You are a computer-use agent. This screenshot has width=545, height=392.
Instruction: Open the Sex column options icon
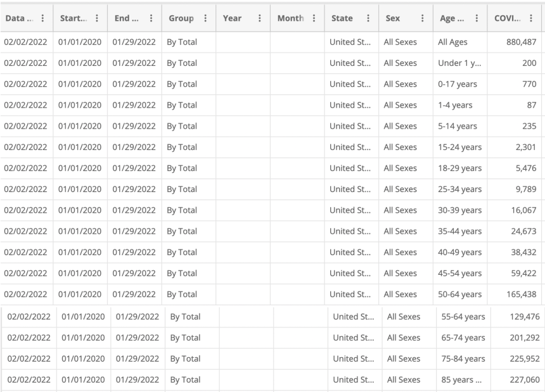[423, 18]
